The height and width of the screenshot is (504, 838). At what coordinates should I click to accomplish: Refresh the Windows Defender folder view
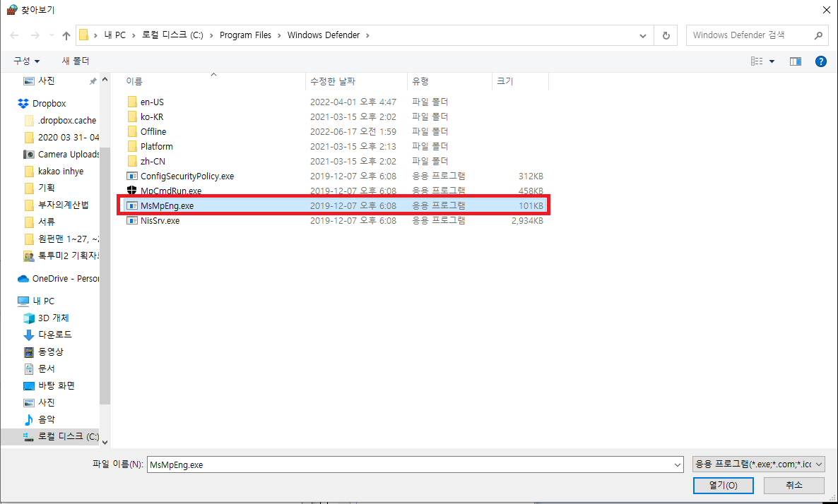665,35
